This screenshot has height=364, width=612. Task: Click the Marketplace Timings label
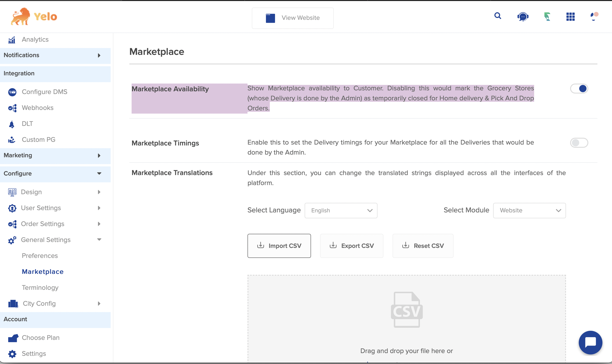point(165,143)
